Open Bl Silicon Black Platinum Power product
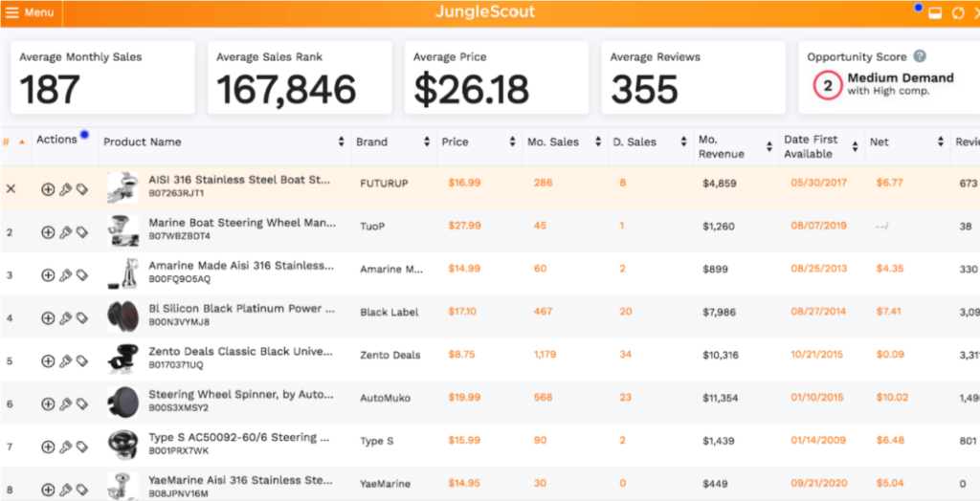The image size is (980, 501). point(242,309)
